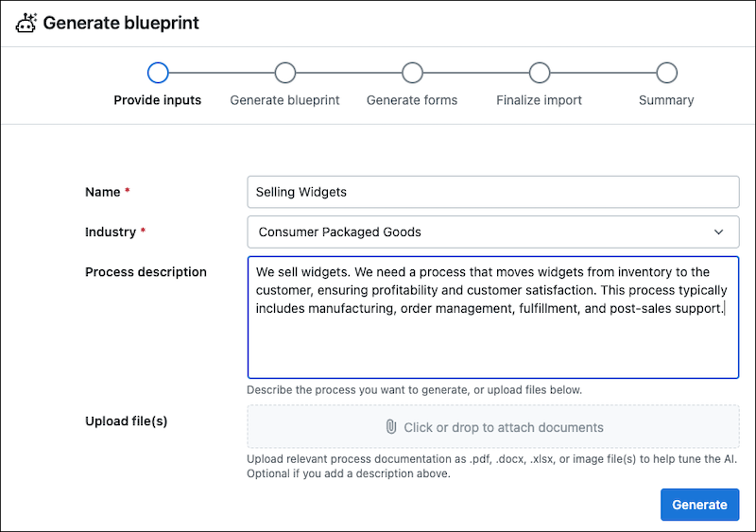Viewport: 756px width, 532px height.
Task: Click the 'Industry' field label
Action: (111, 232)
